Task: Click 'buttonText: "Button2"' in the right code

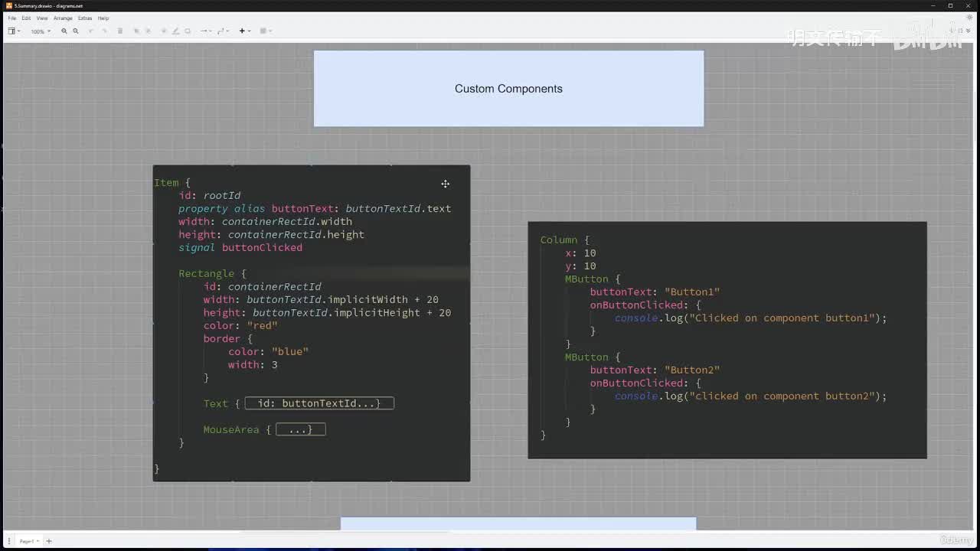Action: (x=655, y=370)
